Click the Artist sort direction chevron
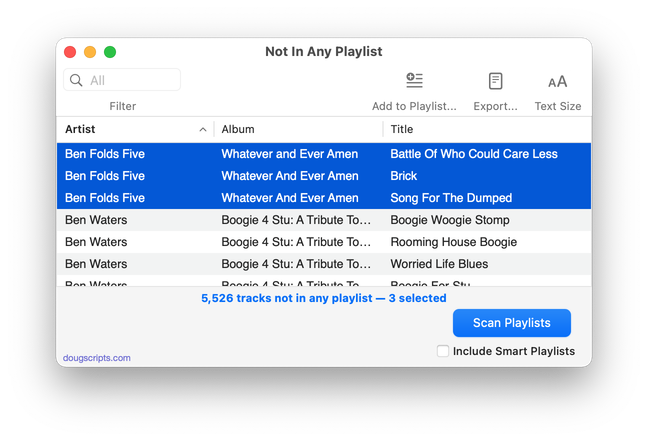648x441 pixels. coord(202,130)
